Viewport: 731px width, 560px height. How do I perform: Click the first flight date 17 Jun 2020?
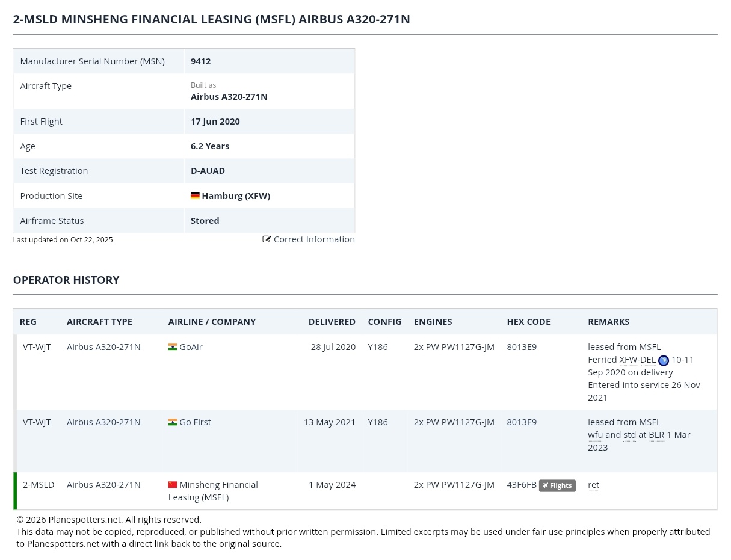tap(215, 122)
